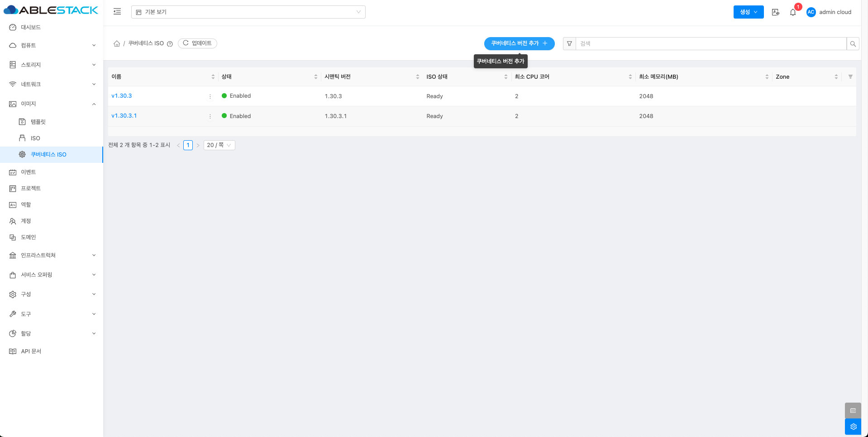This screenshot has width=868, height=437.
Task: Open row actions for v1.30.3
Action: [210, 96]
